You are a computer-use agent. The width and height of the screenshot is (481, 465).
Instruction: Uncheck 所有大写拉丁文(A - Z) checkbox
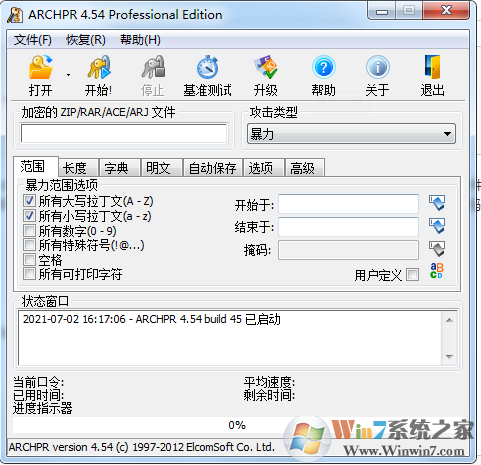[29, 201]
